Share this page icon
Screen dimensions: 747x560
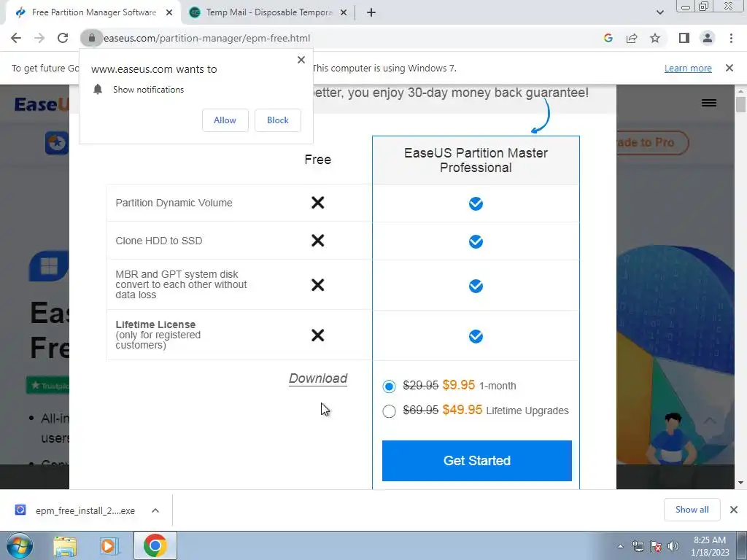(x=632, y=38)
